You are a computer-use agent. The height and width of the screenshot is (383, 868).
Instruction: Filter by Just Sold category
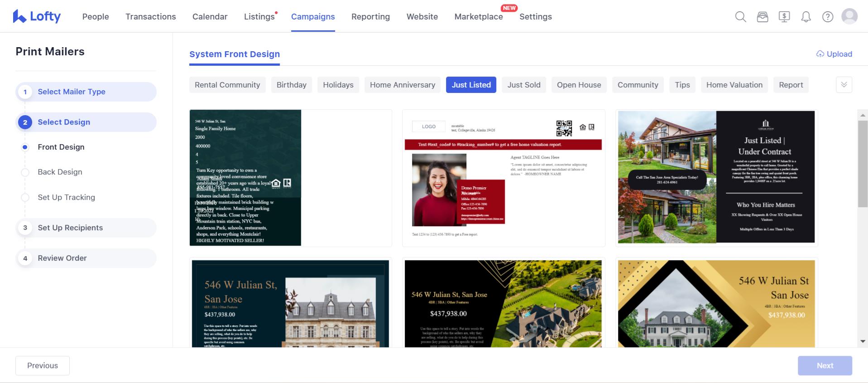524,85
